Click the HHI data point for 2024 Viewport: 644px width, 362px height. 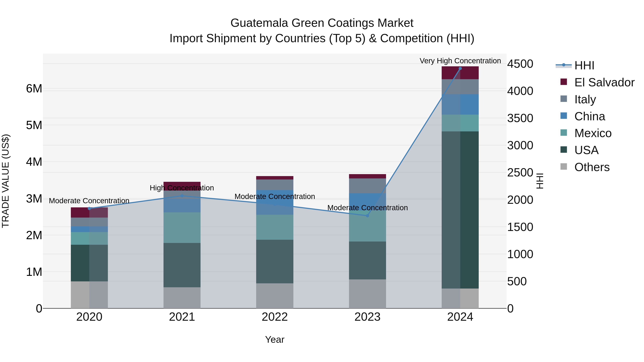[x=460, y=68]
